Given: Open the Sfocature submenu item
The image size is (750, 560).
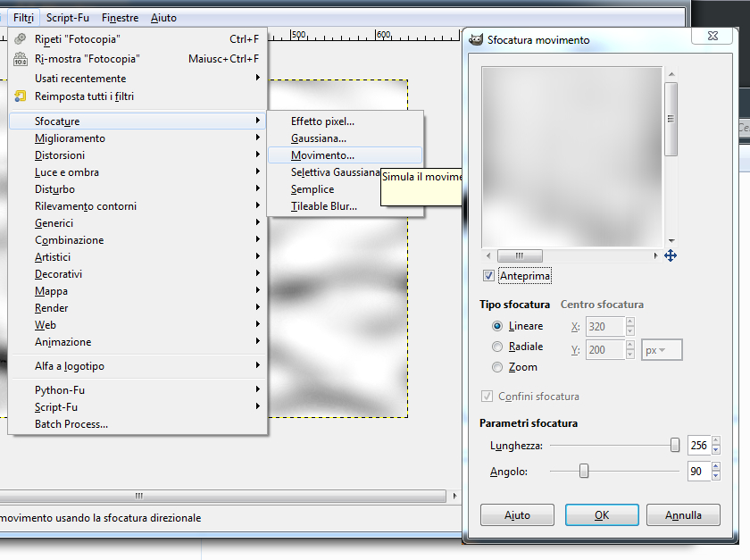Looking at the screenshot, I should click(x=137, y=121).
